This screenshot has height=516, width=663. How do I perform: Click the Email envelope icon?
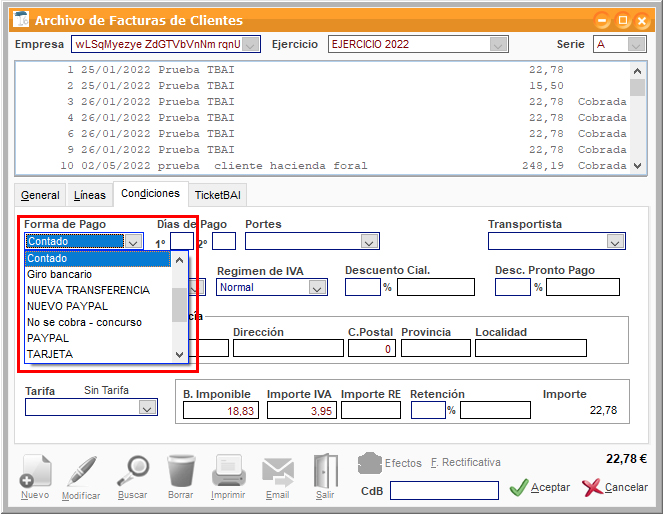pos(278,472)
